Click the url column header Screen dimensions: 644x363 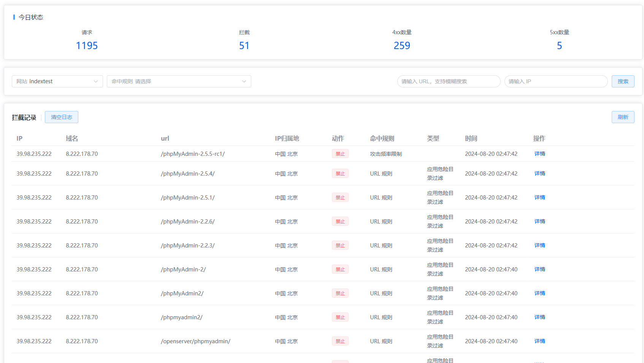click(165, 138)
